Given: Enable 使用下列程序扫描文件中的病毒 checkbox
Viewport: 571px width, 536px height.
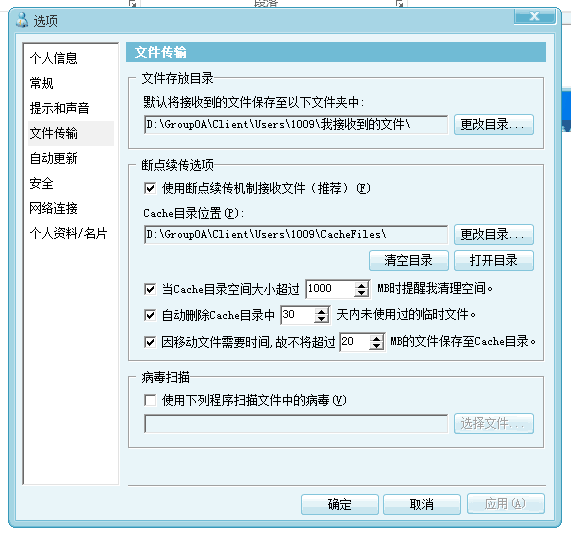Looking at the screenshot, I should tap(150, 400).
